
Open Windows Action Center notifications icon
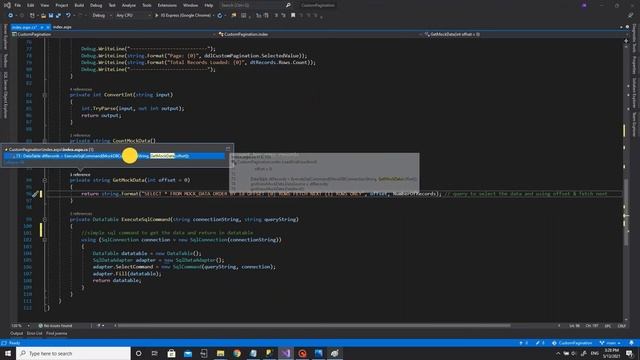pyautogui.click(x=630, y=353)
